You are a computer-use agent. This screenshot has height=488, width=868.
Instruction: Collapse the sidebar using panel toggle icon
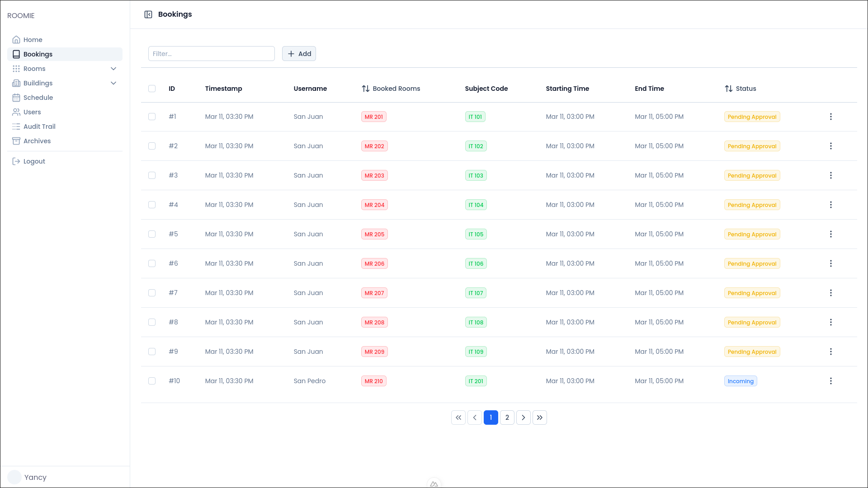click(x=148, y=14)
